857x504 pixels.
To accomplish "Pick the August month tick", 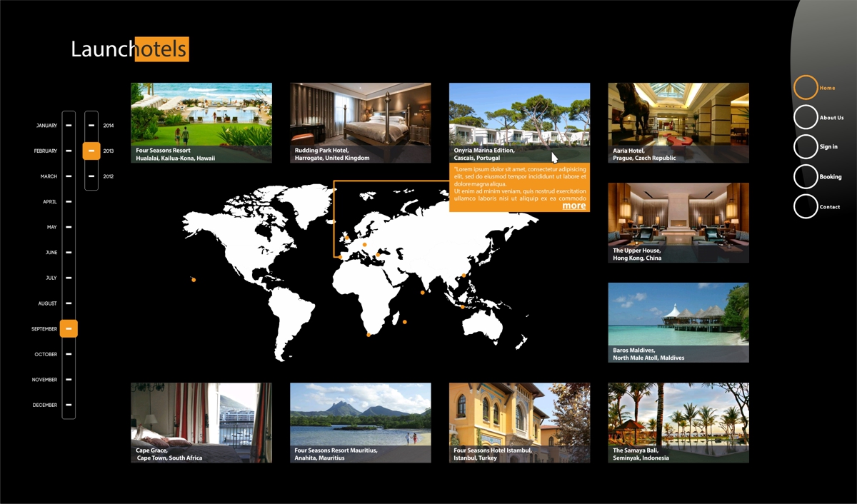I will [x=69, y=303].
